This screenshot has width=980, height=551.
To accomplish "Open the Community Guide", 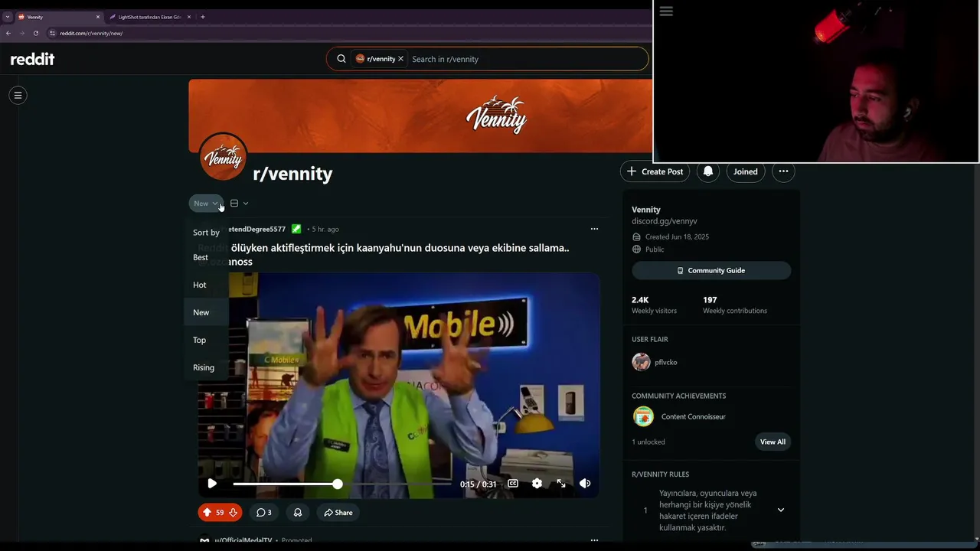I will 711,270.
